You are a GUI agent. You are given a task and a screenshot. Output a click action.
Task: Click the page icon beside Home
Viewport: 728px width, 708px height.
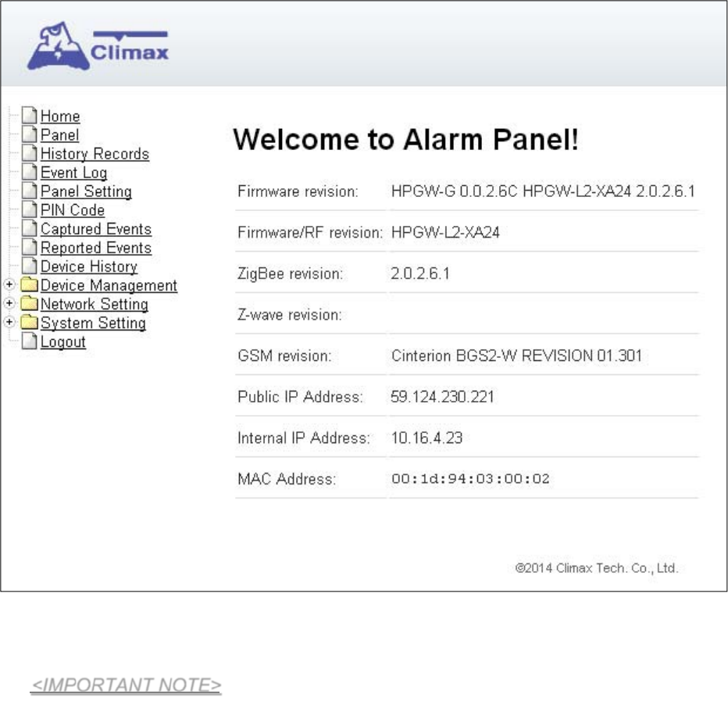(29, 115)
